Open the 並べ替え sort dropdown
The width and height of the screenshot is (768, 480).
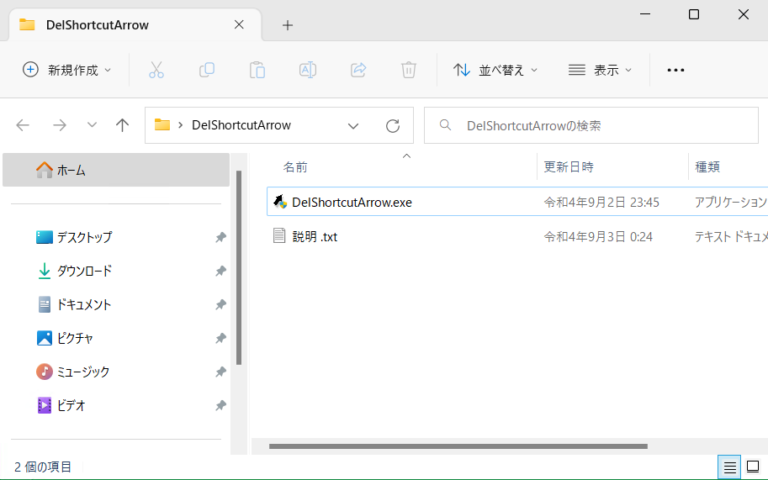click(495, 70)
